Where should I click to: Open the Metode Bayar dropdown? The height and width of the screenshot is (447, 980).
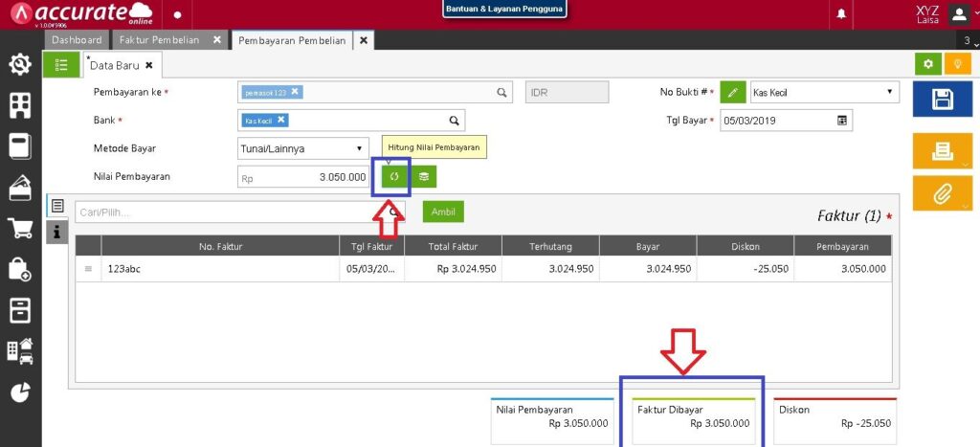click(x=303, y=148)
